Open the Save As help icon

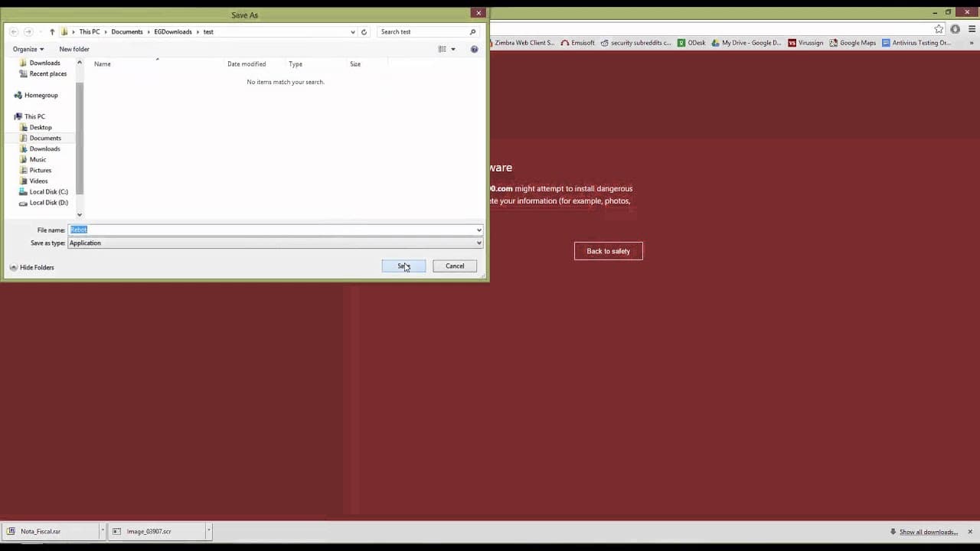(x=474, y=49)
